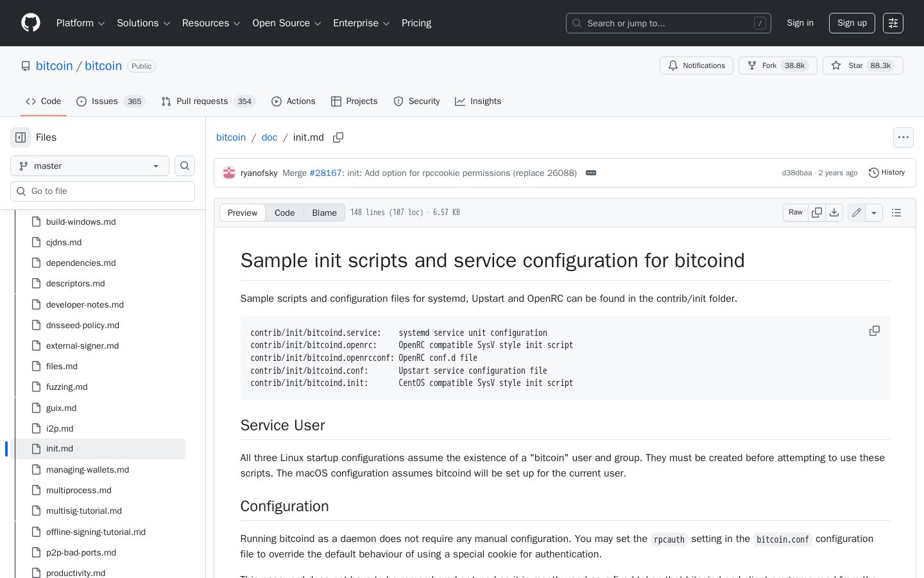The height and width of the screenshot is (578, 924).
Task: Switch to Blame view
Action: pos(325,213)
